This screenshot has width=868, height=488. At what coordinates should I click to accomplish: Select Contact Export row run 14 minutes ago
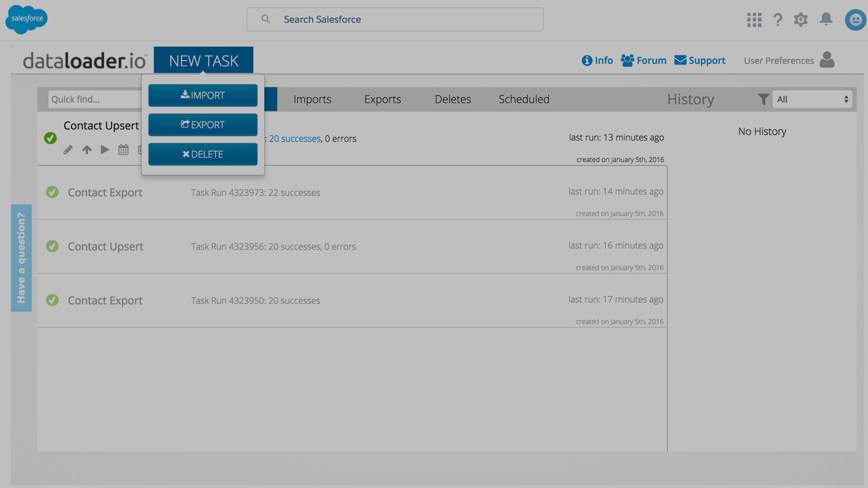coord(352,192)
